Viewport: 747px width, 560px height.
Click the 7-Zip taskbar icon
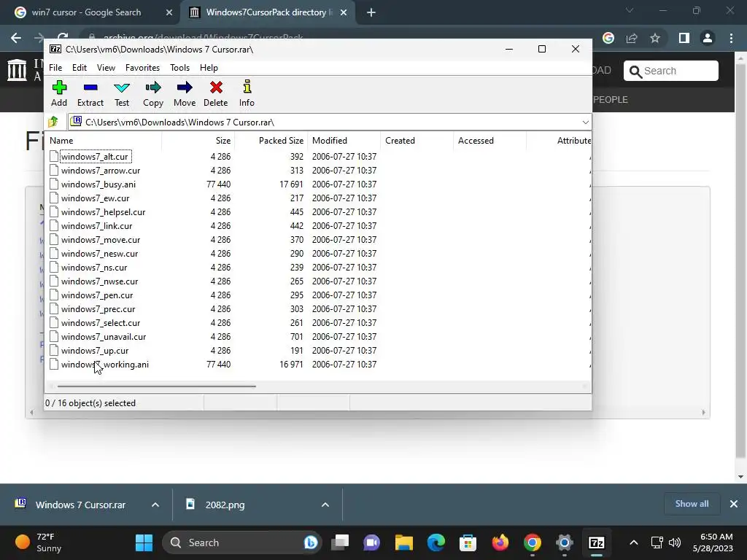tap(597, 542)
